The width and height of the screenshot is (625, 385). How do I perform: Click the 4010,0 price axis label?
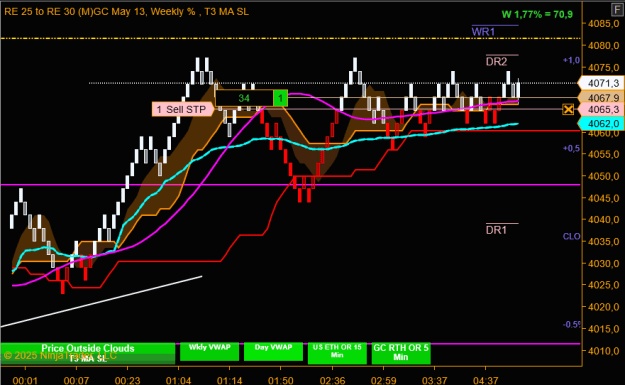coord(603,351)
